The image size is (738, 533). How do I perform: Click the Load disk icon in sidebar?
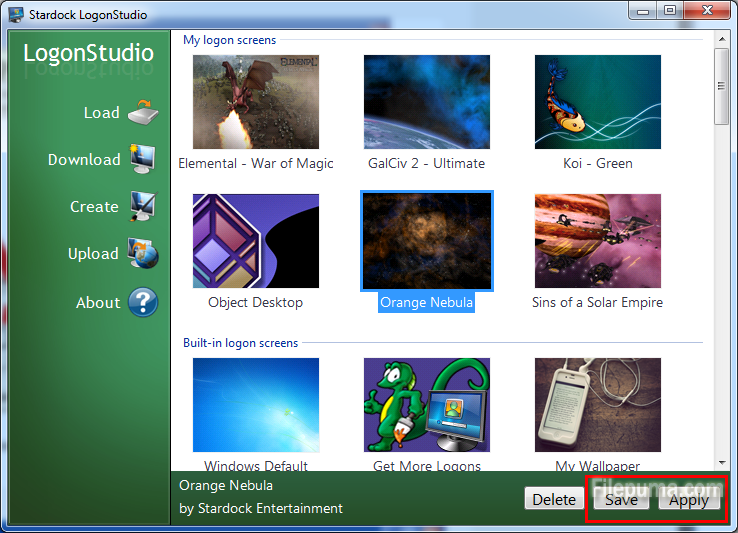coord(143,112)
